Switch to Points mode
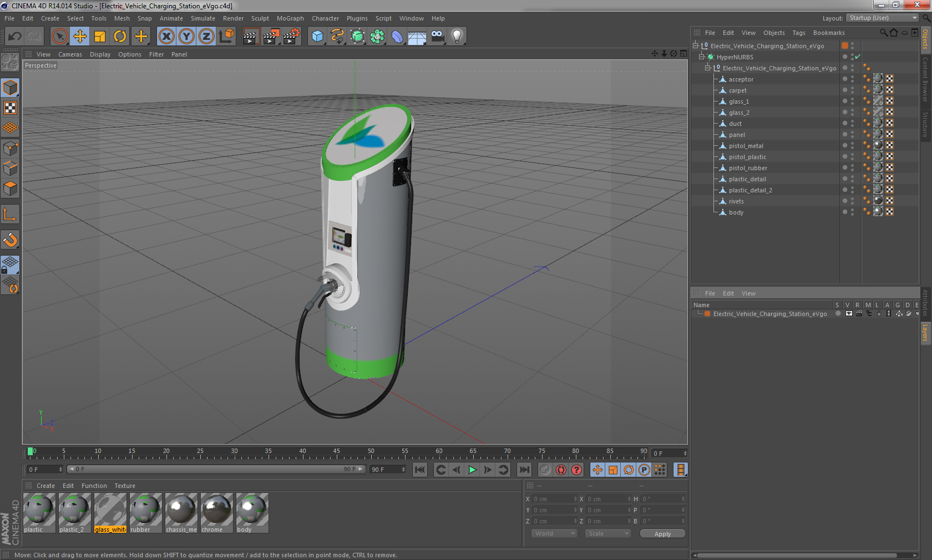This screenshot has height=560, width=932. click(10, 148)
